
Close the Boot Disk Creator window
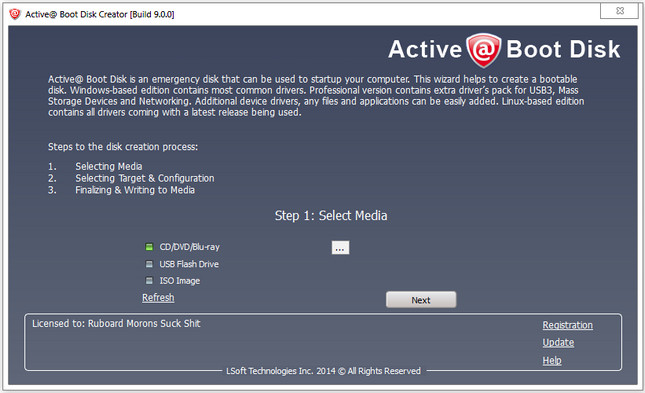[x=619, y=11]
